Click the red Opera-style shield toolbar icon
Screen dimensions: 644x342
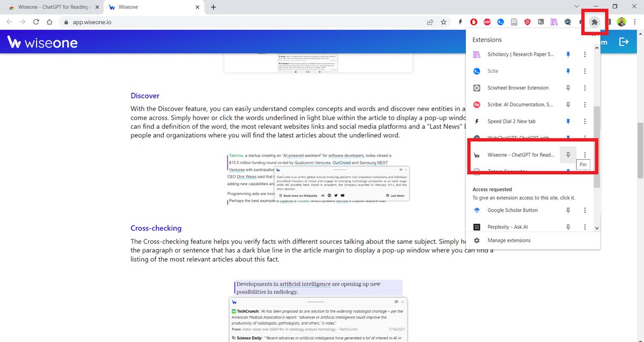pos(473,22)
